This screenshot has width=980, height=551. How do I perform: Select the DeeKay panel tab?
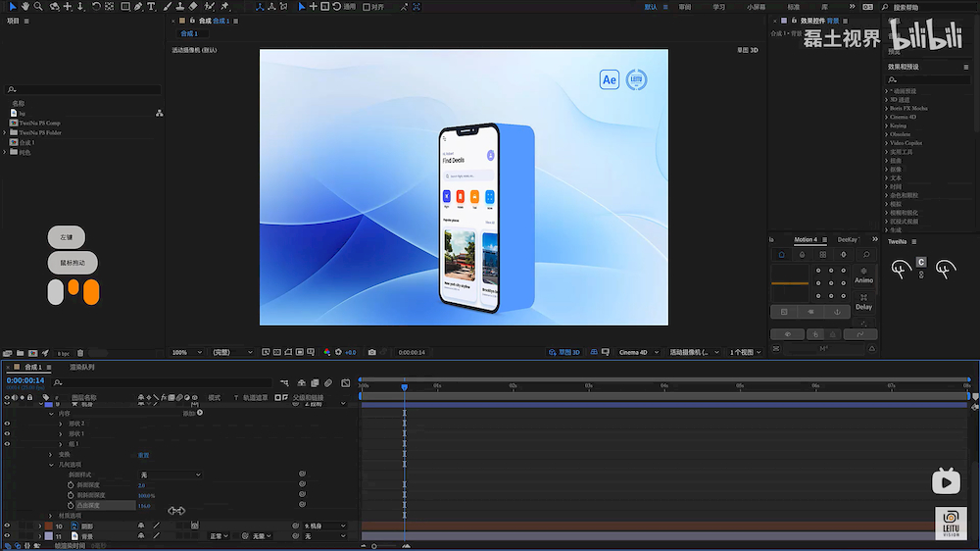[848, 239]
